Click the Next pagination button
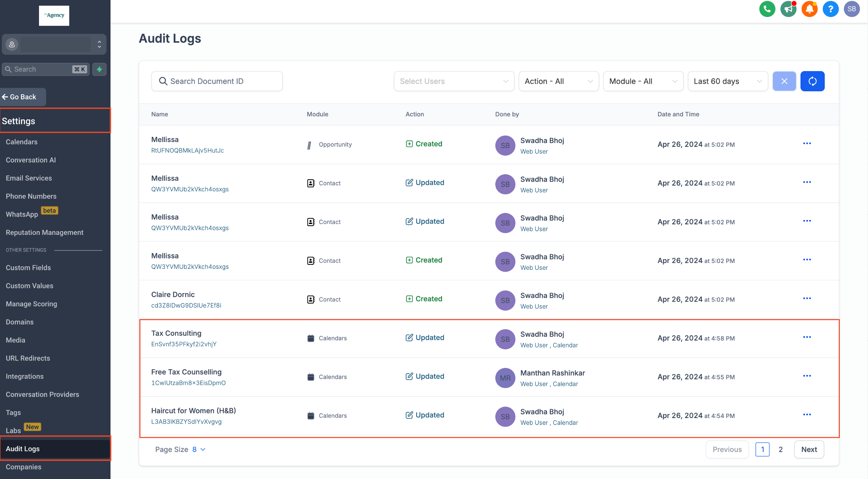Viewport: 868px width, 479px height. coord(809,449)
